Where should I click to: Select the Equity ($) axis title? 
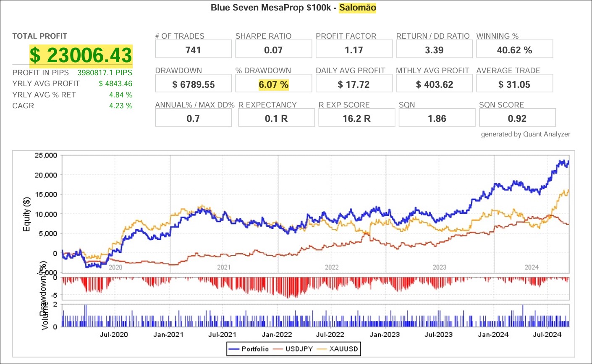coord(26,214)
